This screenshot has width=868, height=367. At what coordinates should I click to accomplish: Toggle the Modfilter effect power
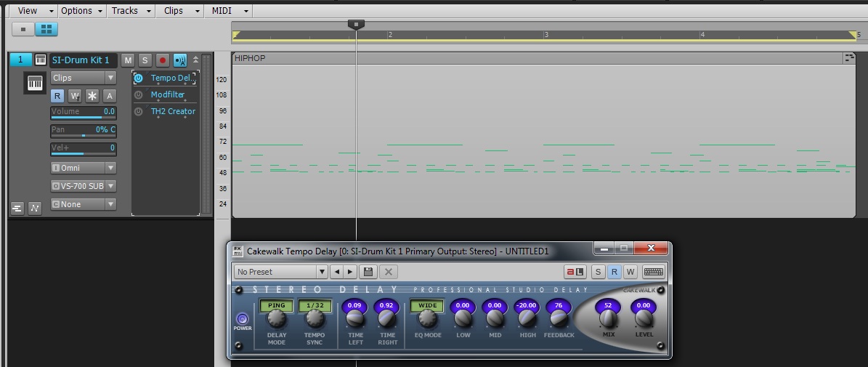pyautogui.click(x=139, y=94)
